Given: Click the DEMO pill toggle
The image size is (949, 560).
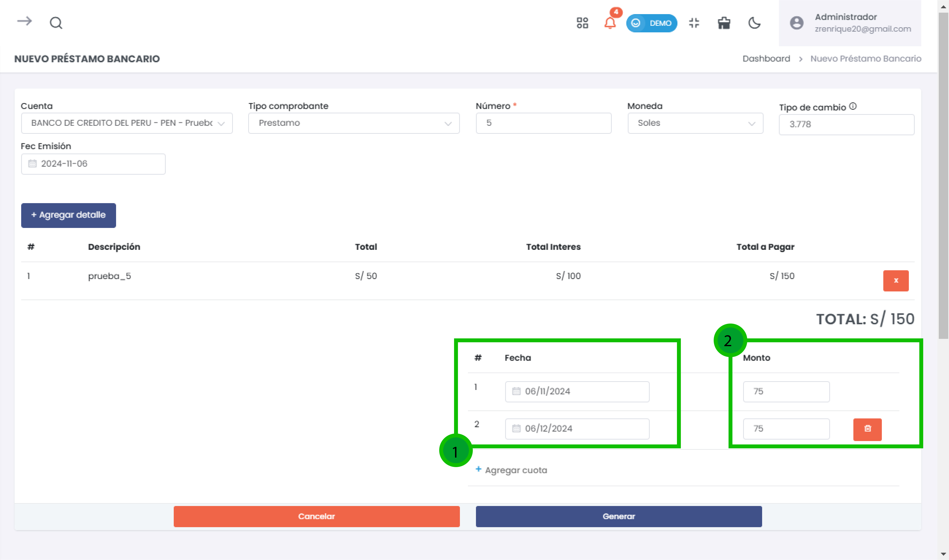Looking at the screenshot, I should [651, 23].
